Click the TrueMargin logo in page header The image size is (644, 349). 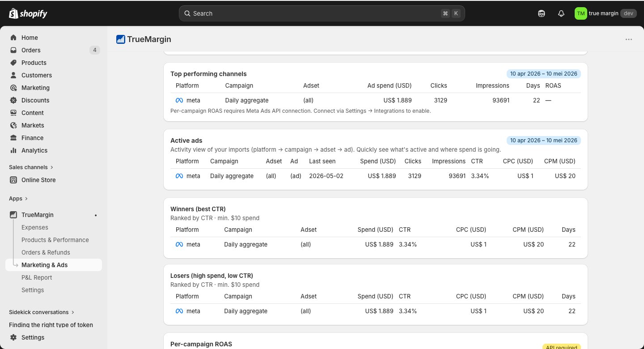pyautogui.click(x=120, y=39)
